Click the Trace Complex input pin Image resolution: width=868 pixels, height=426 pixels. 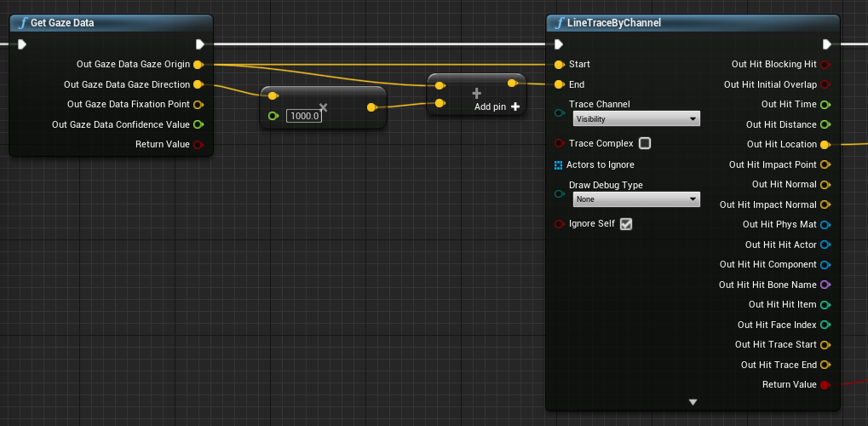[559, 143]
